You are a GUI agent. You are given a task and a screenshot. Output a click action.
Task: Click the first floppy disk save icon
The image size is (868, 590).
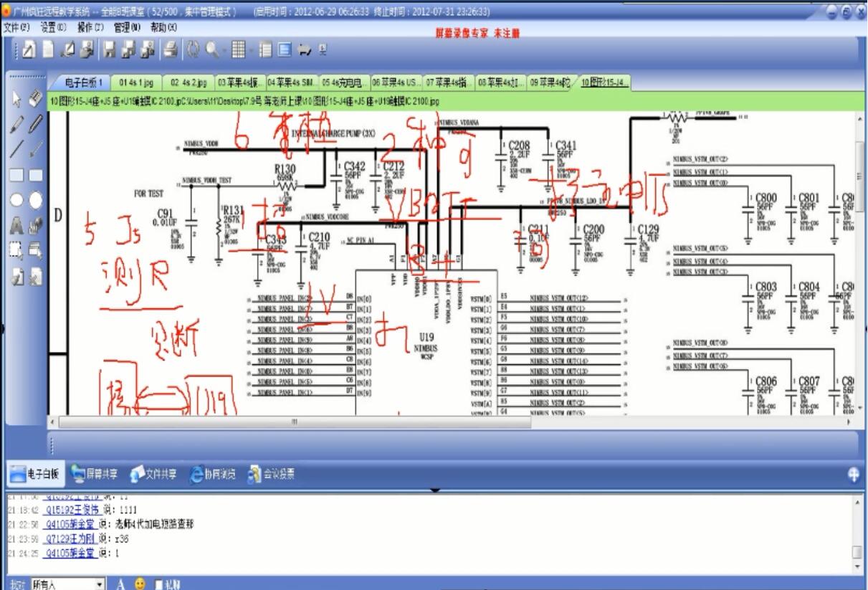(110, 50)
